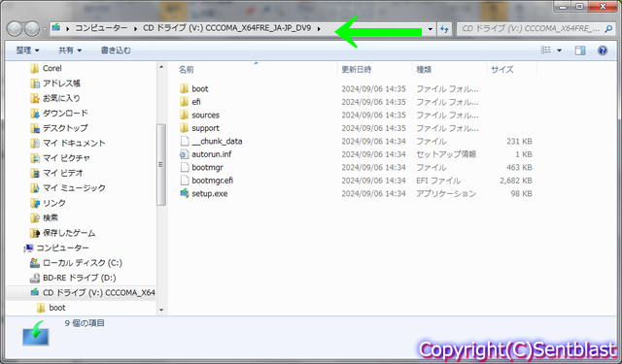Select the file name text setup.exe

[210, 194]
